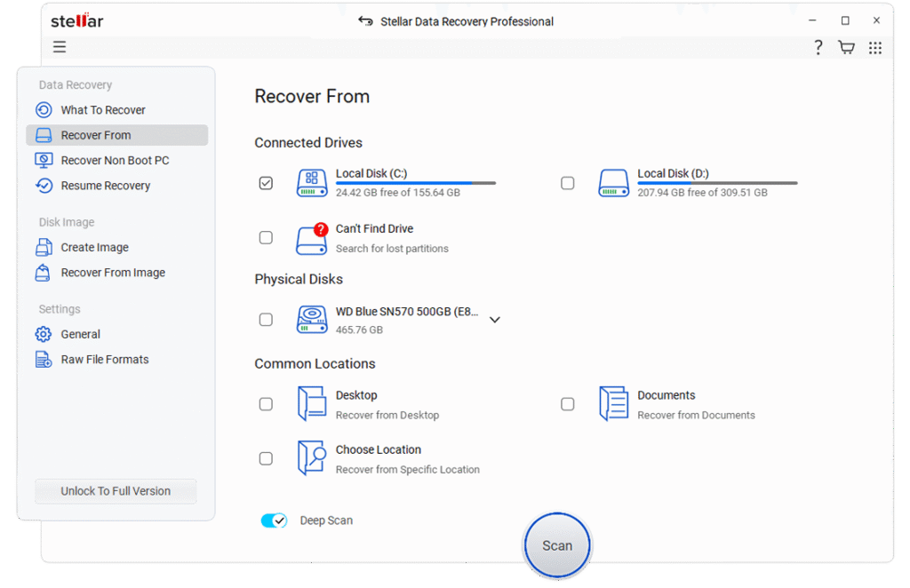Open the shopping cart icon
Image resolution: width=910 pixels, height=588 pixels.
tap(846, 48)
